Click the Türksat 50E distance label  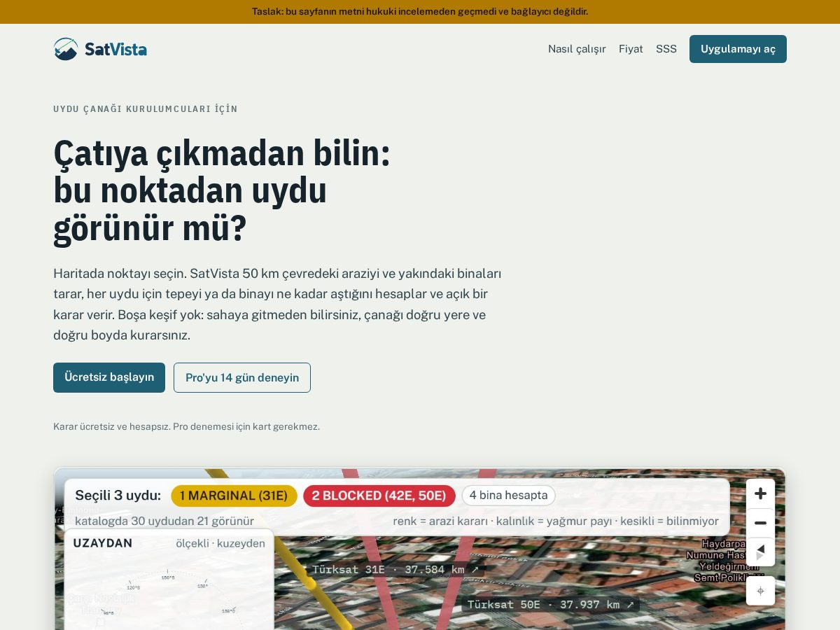pyautogui.click(x=551, y=604)
